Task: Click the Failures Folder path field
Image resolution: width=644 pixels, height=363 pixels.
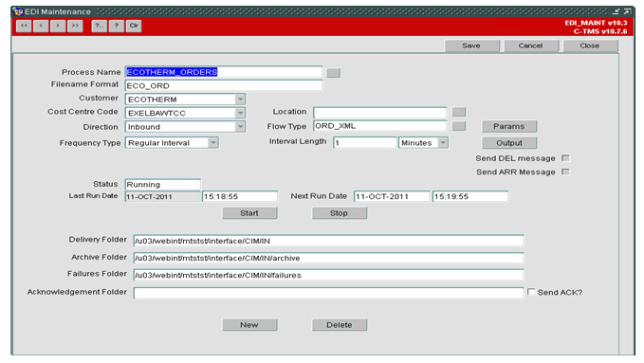Action: tap(328, 275)
